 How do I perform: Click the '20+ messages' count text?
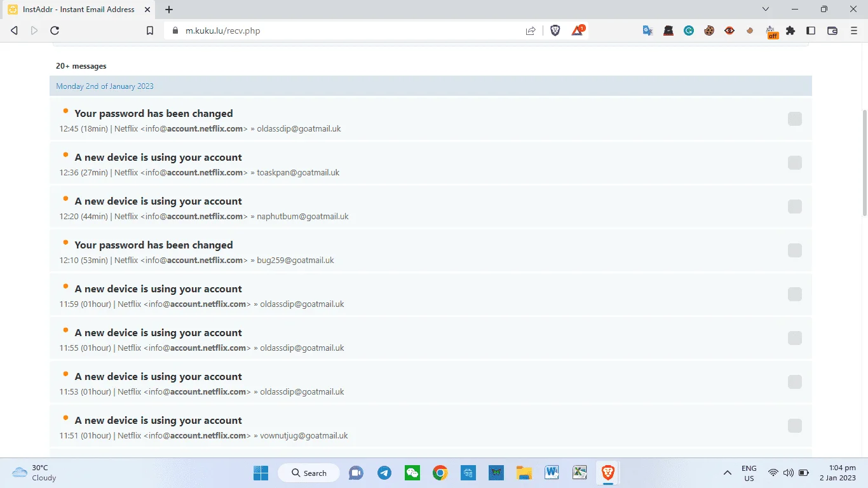tap(81, 66)
